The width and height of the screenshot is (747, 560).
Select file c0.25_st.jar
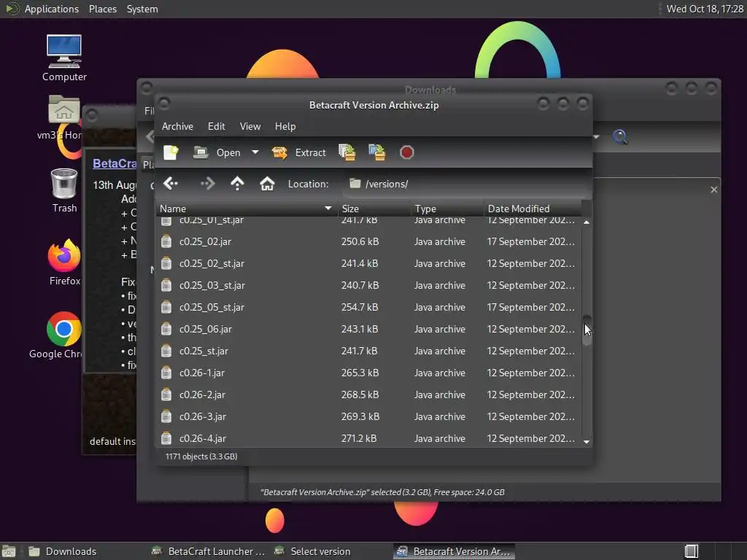click(368, 351)
